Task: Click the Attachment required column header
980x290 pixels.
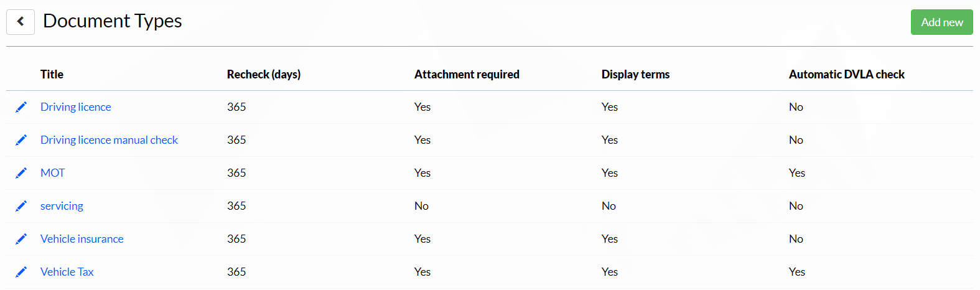Action: 467,74
